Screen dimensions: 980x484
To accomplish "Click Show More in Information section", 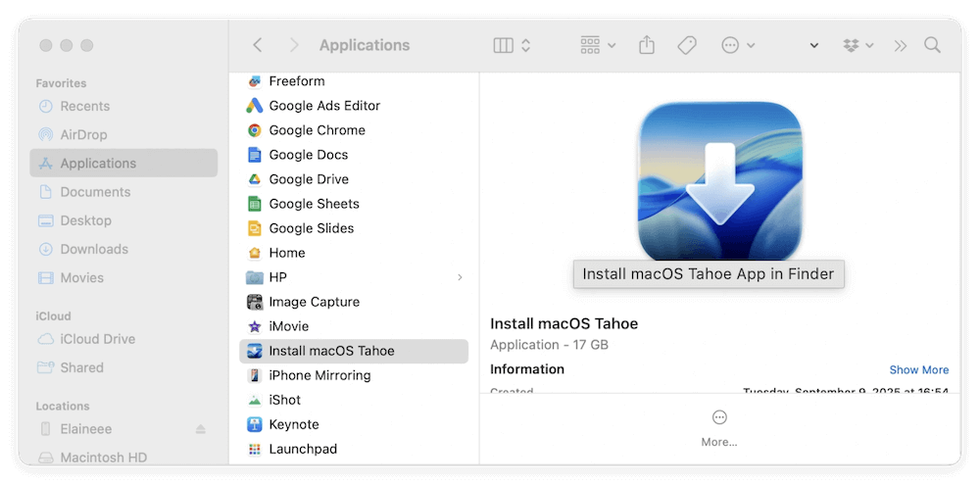I will point(919,369).
